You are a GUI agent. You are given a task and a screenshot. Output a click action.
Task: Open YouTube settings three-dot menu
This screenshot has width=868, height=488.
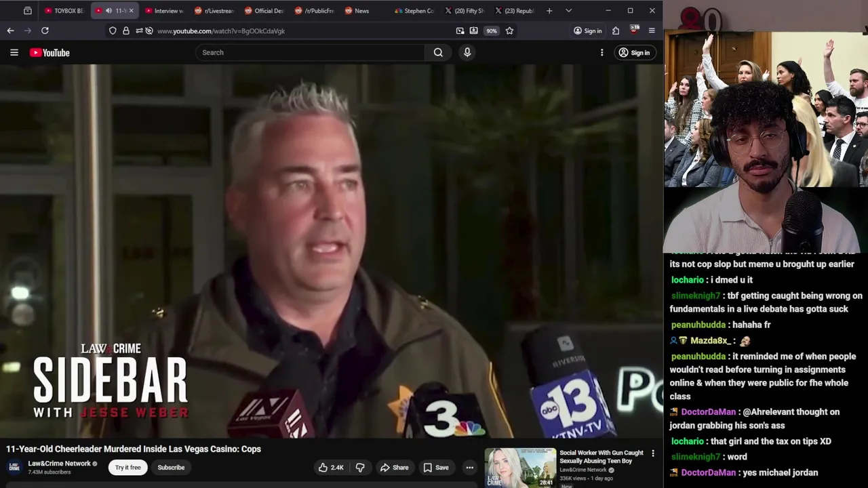[x=601, y=52]
